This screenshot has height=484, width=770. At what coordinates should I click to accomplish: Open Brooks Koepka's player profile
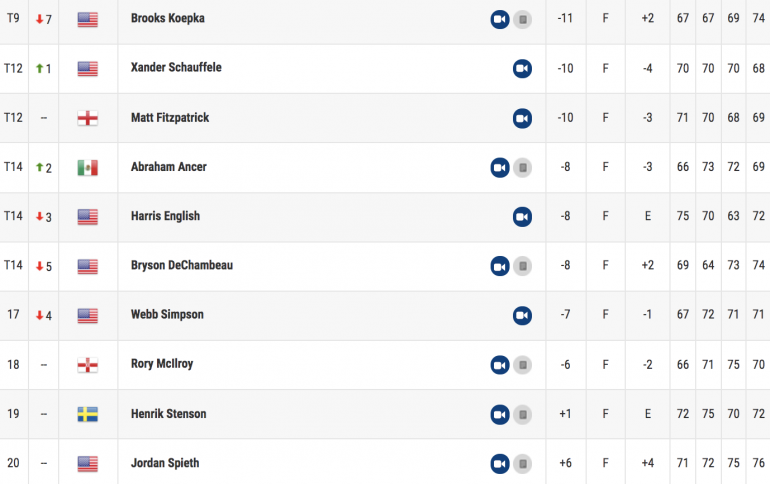[167, 19]
